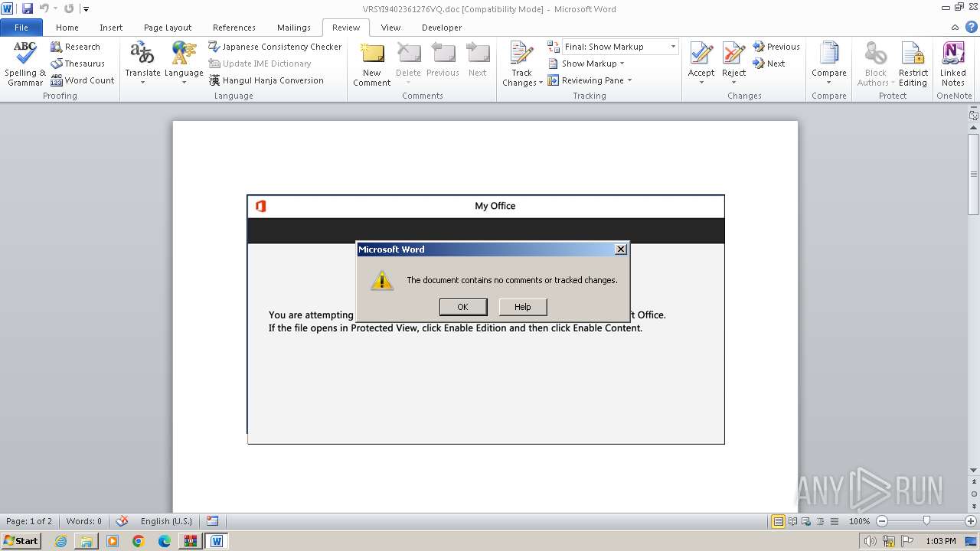Expand Reviewing Pane dropdown arrow
Viewport: 980px width, 551px height.
coord(629,80)
